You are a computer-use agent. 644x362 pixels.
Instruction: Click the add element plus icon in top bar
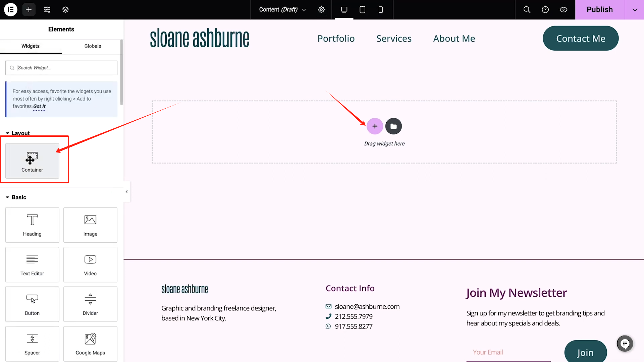29,9
